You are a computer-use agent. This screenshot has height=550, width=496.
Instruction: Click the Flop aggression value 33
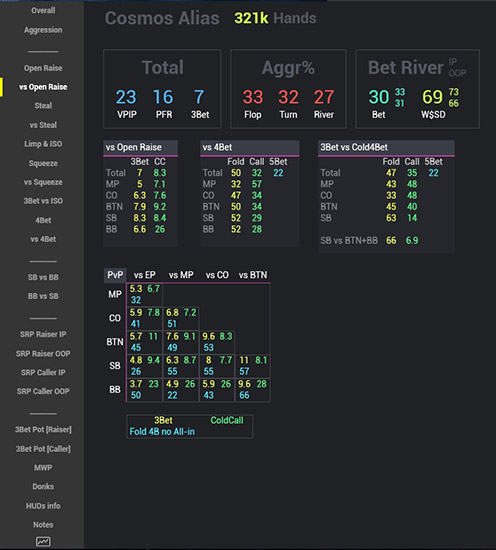click(x=253, y=97)
